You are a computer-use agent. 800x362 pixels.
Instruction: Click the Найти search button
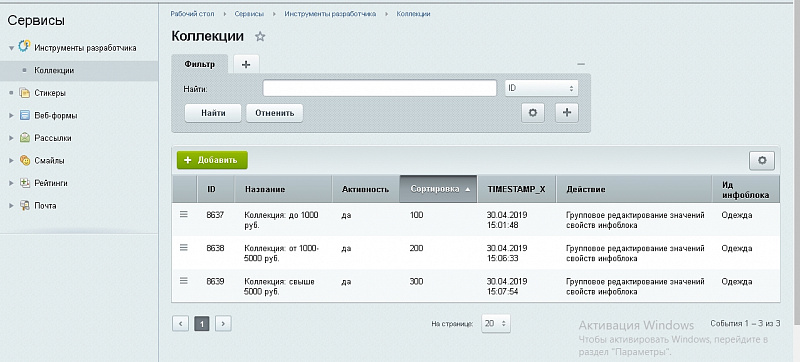click(x=213, y=113)
